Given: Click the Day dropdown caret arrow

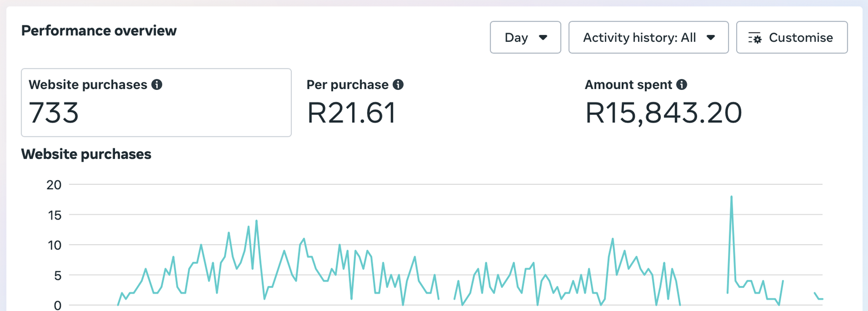Looking at the screenshot, I should coord(543,37).
